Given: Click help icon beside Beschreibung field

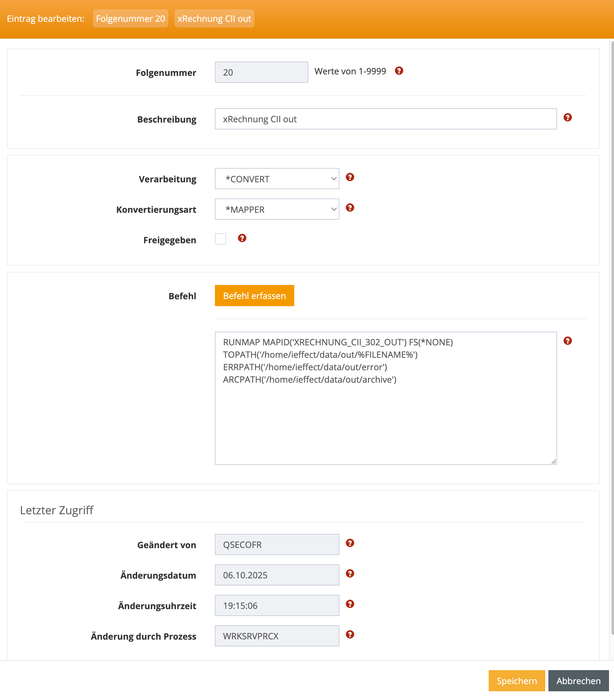Looking at the screenshot, I should (x=567, y=118).
